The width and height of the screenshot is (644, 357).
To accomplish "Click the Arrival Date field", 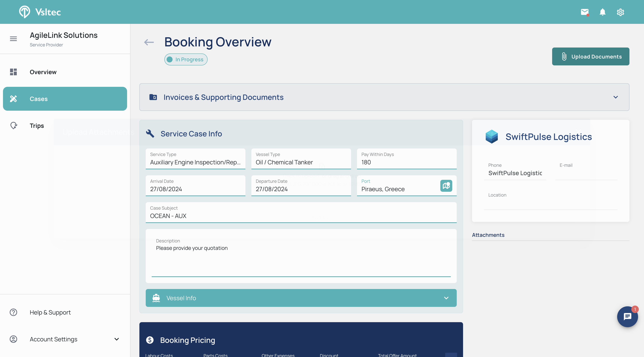I will 195,186.
